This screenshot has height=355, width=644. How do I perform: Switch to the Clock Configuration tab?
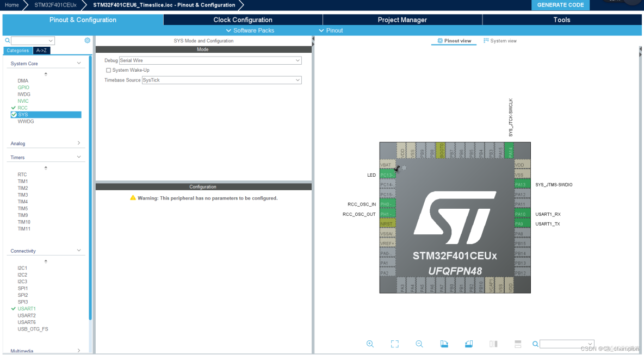click(243, 20)
